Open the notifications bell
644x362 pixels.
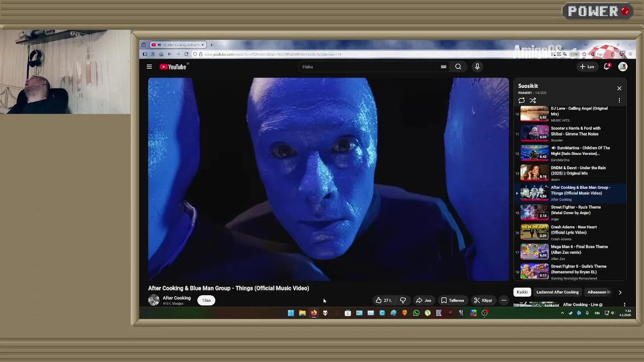pos(607,66)
